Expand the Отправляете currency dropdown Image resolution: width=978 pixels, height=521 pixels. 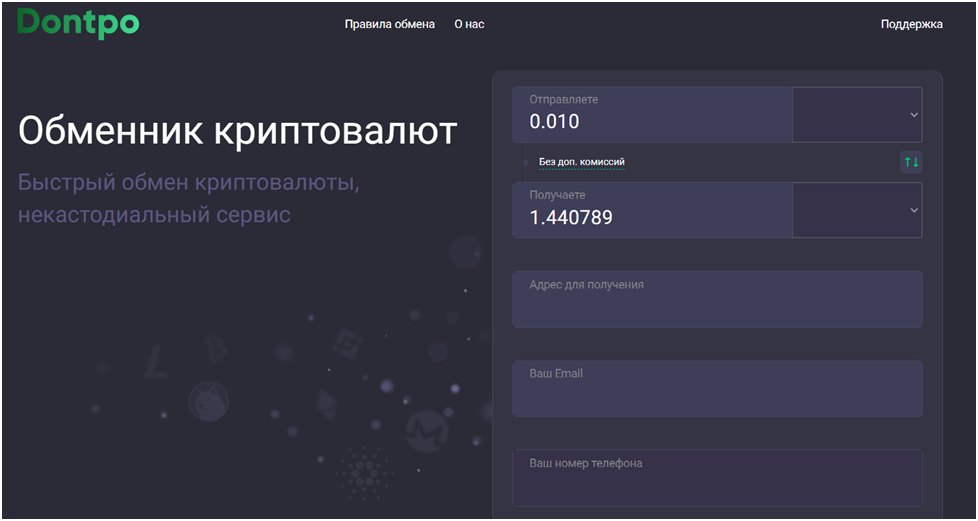point(857,115)
